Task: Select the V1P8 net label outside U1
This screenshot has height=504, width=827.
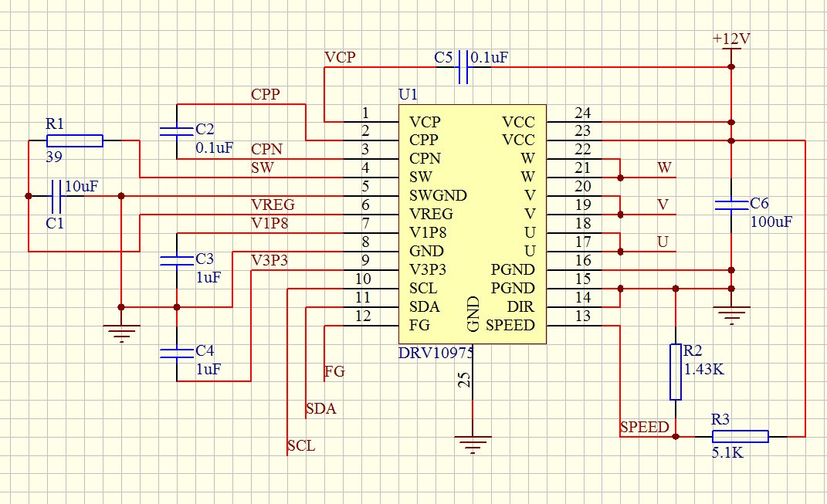Action: tap(269, 224)
